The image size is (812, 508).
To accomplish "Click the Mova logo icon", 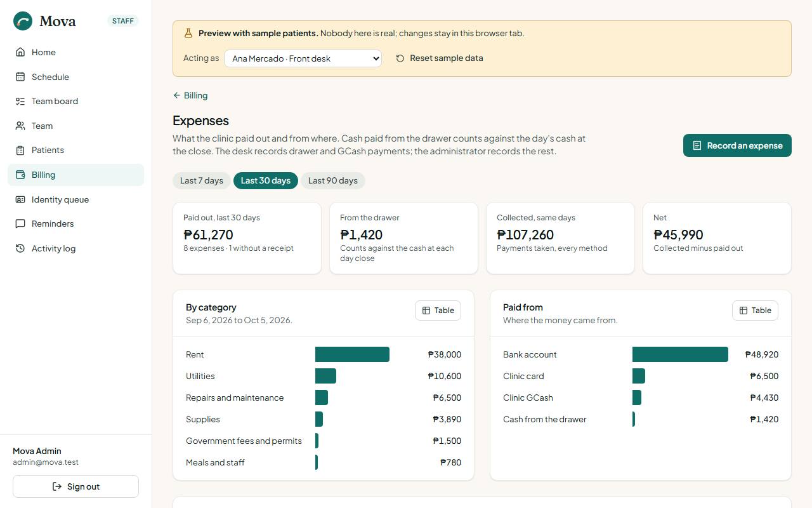I will point(23,21).
